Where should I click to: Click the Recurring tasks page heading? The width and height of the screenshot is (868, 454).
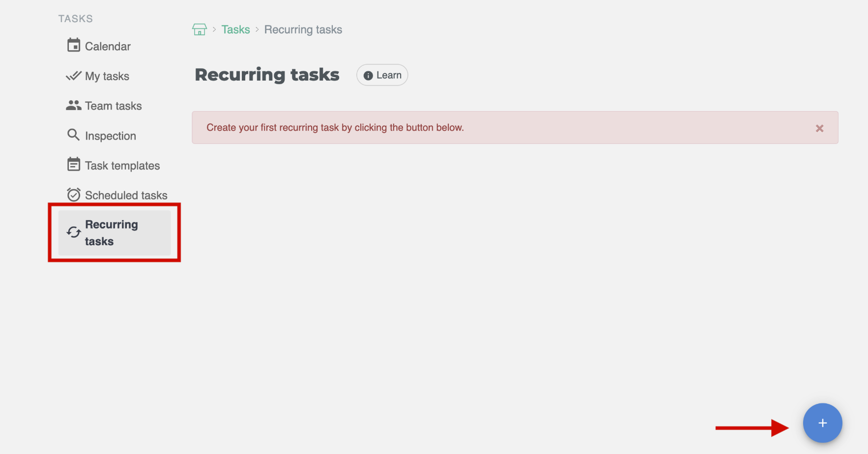point(267,74)
